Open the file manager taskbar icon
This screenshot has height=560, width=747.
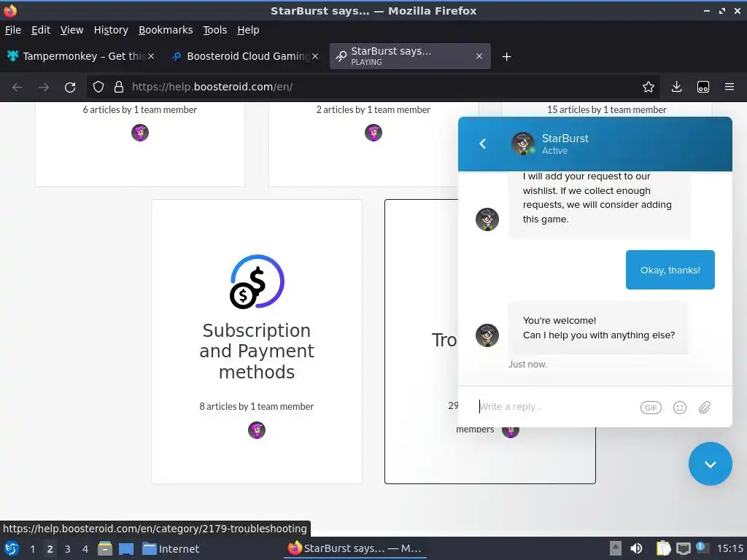point(105,548)
